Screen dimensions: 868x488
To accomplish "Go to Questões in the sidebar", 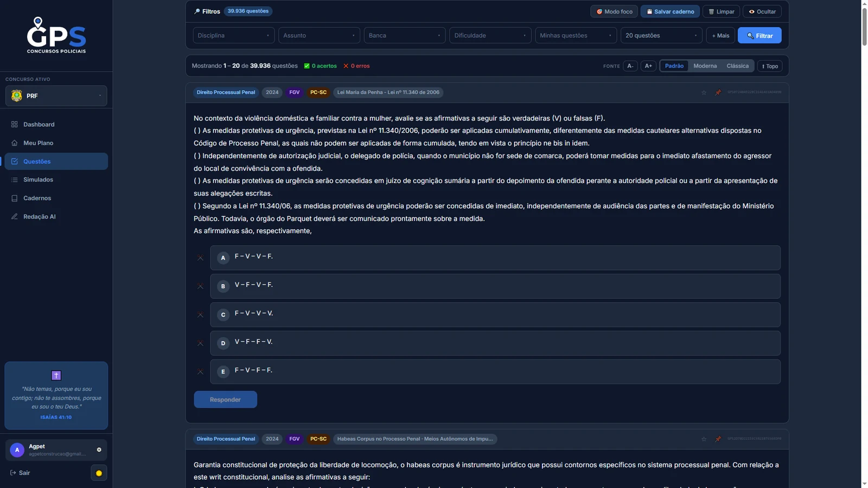I will click(x=56, y=162).
